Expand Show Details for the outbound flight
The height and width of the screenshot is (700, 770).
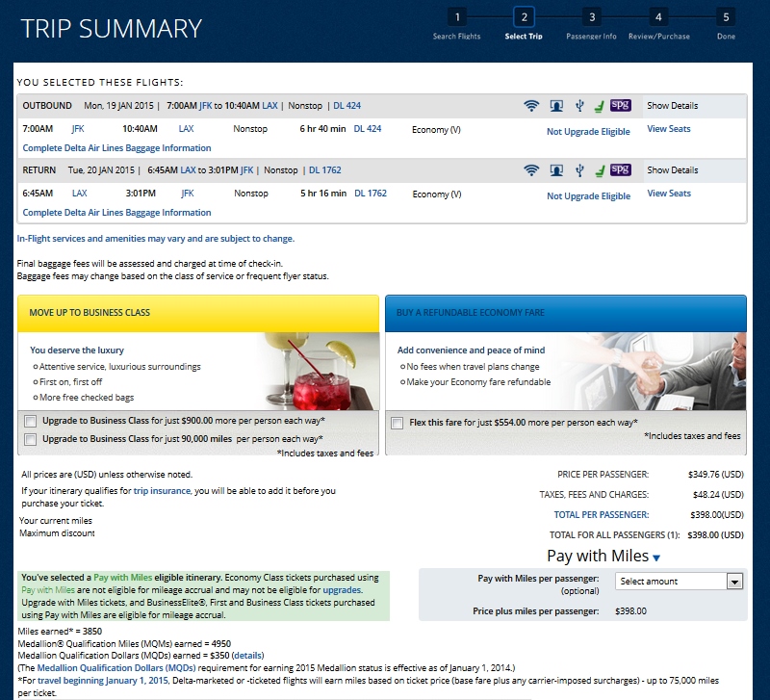pos(672,106)
